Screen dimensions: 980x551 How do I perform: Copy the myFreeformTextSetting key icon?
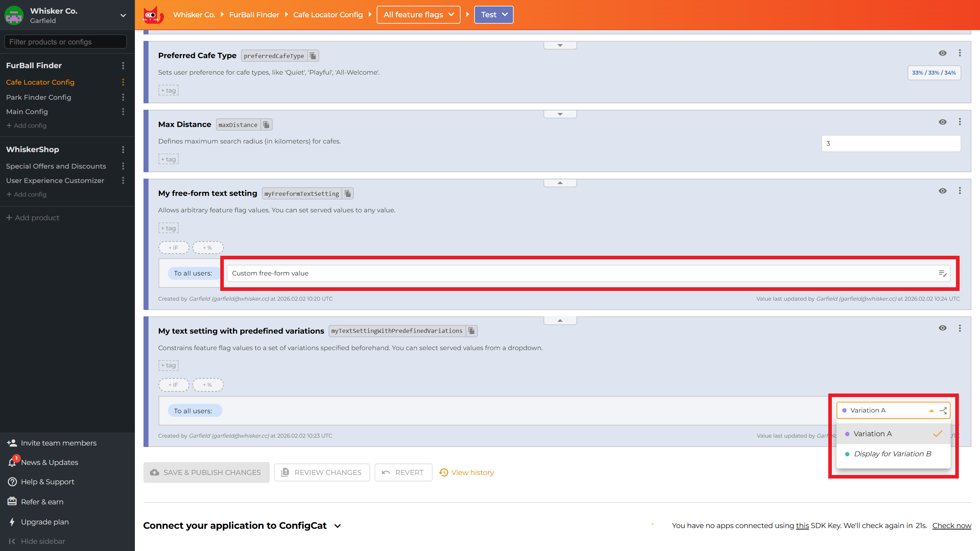(x=347, y=194)
